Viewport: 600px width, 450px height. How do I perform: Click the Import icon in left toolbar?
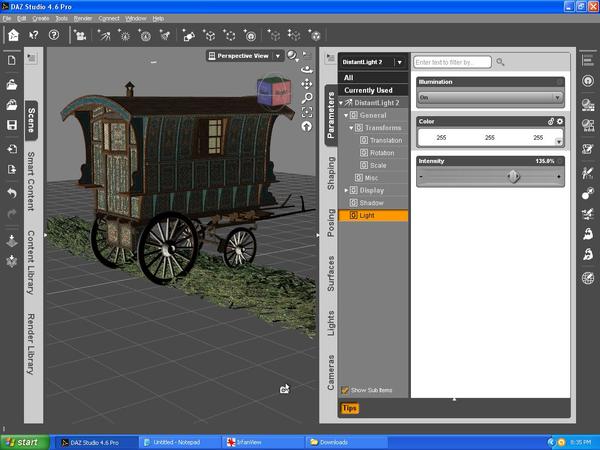tap(12, 149)
